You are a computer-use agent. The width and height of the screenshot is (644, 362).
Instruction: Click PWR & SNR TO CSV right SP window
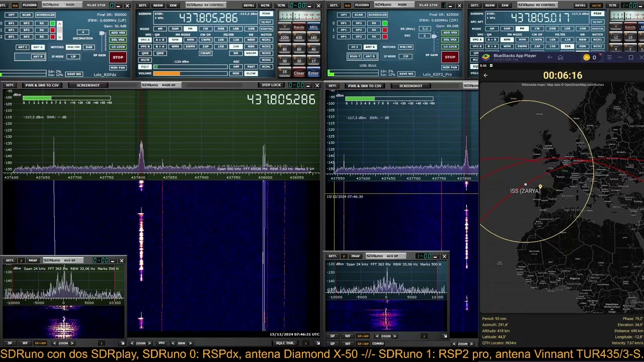coord(364,86)
